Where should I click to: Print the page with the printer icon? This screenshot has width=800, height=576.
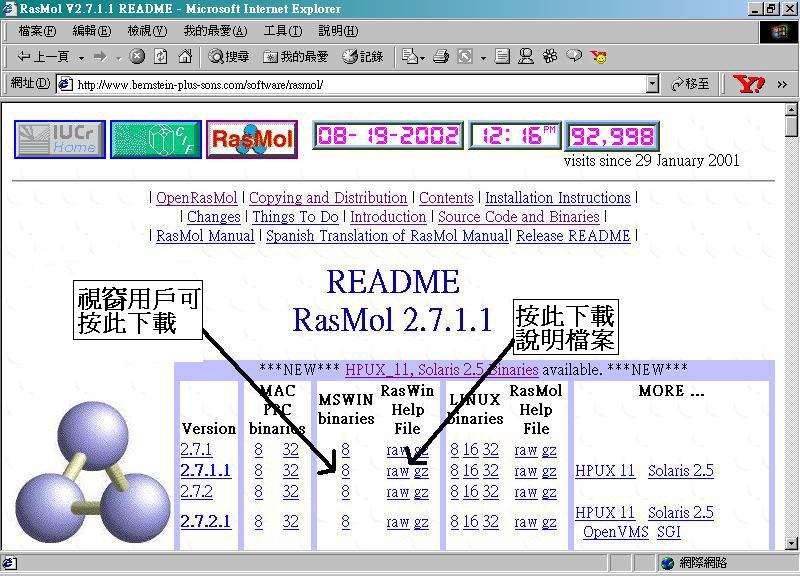tap(441, 56)
